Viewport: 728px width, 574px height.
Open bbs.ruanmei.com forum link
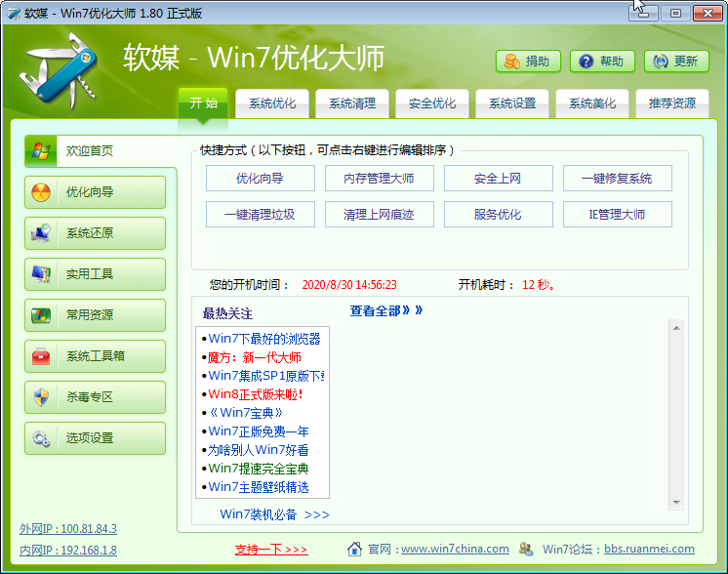[x=649, y=549]
